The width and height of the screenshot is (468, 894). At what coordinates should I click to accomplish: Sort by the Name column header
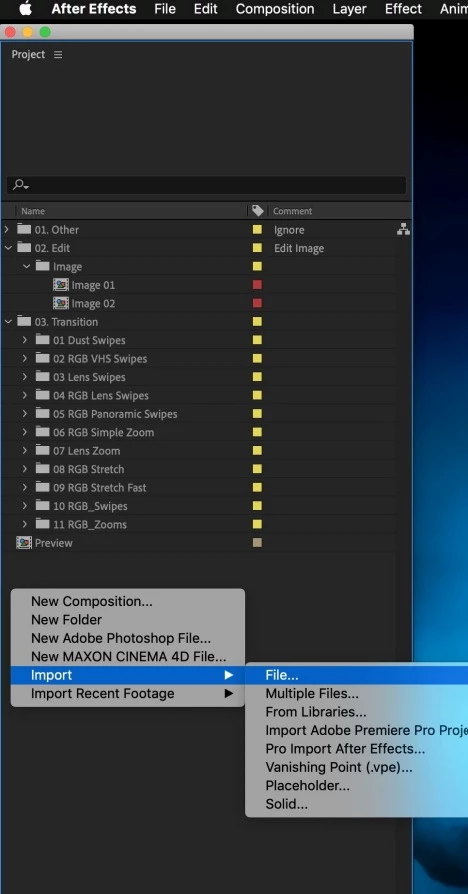pyautogui.click(x=33, y=211)
